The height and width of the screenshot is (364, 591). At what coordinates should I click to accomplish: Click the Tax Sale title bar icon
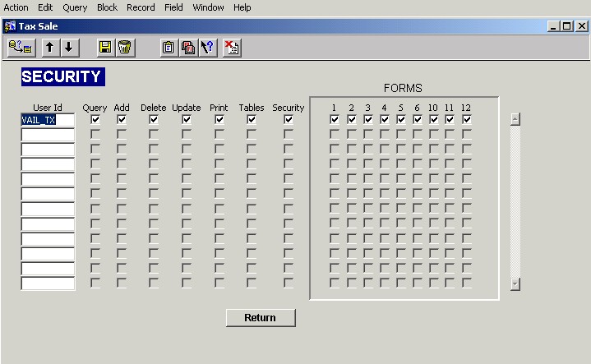10,26
